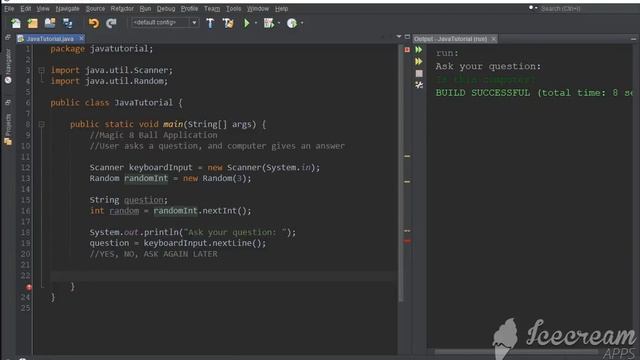Minimize the Output panel
640x360 pixels.
[x=633, y=39]
